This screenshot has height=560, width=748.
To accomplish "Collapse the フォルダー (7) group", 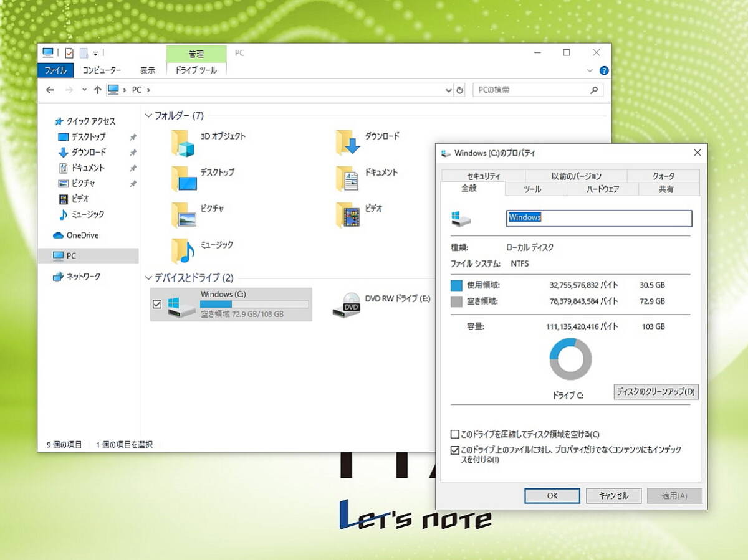I will point(148,116).
